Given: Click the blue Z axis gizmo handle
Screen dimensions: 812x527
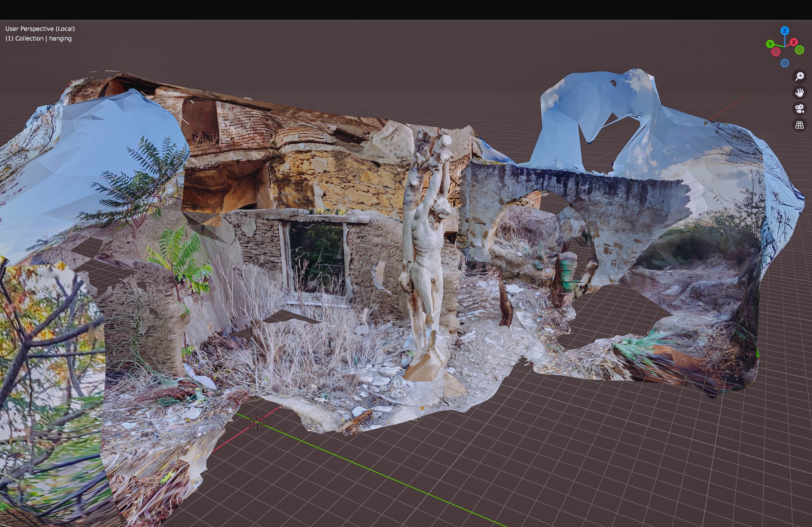Looking at the screenshot, I should coord(785,31).
